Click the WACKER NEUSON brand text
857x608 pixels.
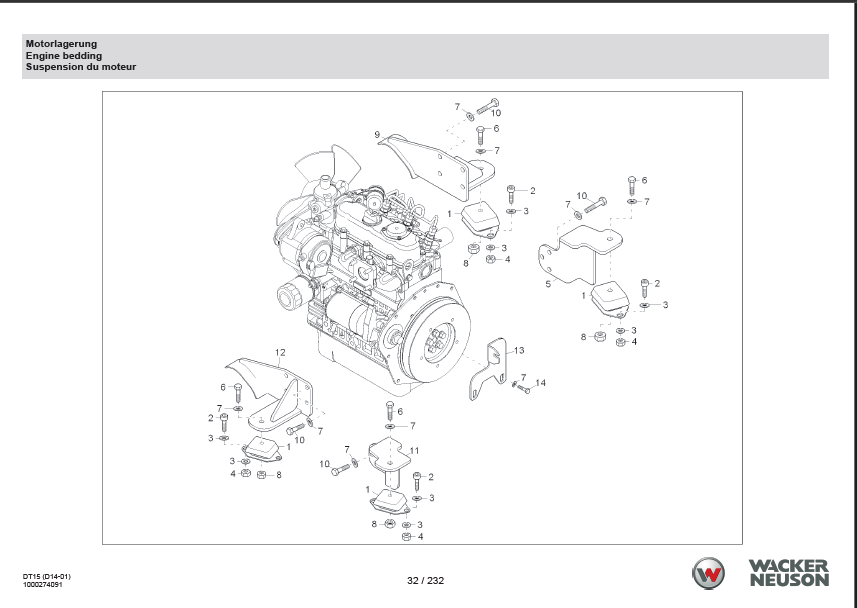(787, 574)
